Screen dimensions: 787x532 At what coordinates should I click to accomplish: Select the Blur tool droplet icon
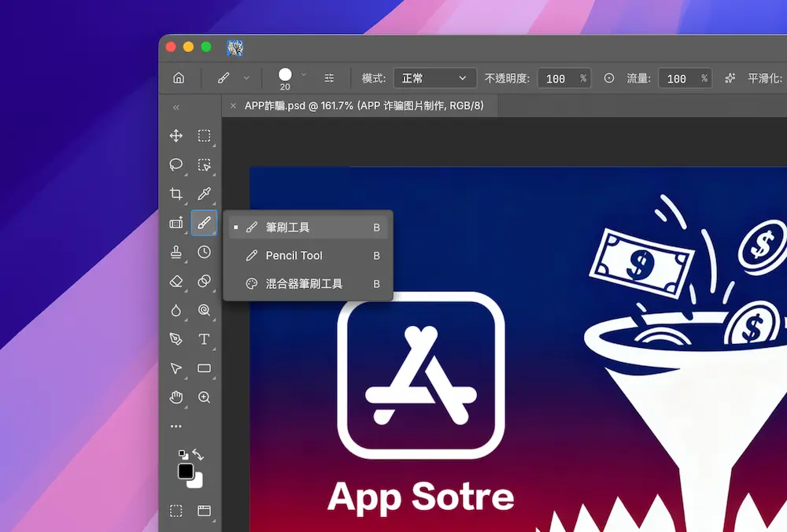(176, 310)
